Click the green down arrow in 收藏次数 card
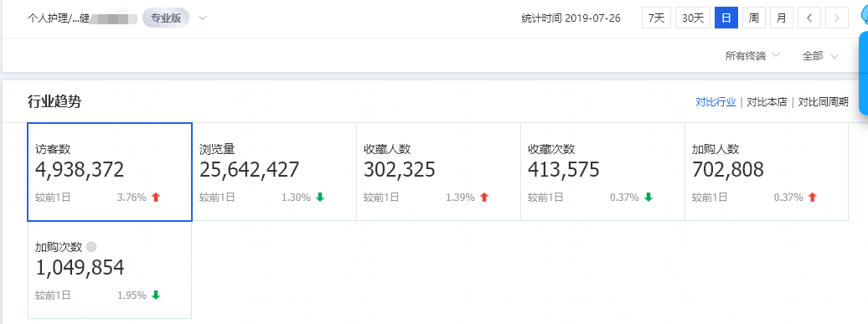Image resolution: width=868 pixels, height=324 pixels. click(648, 197)
